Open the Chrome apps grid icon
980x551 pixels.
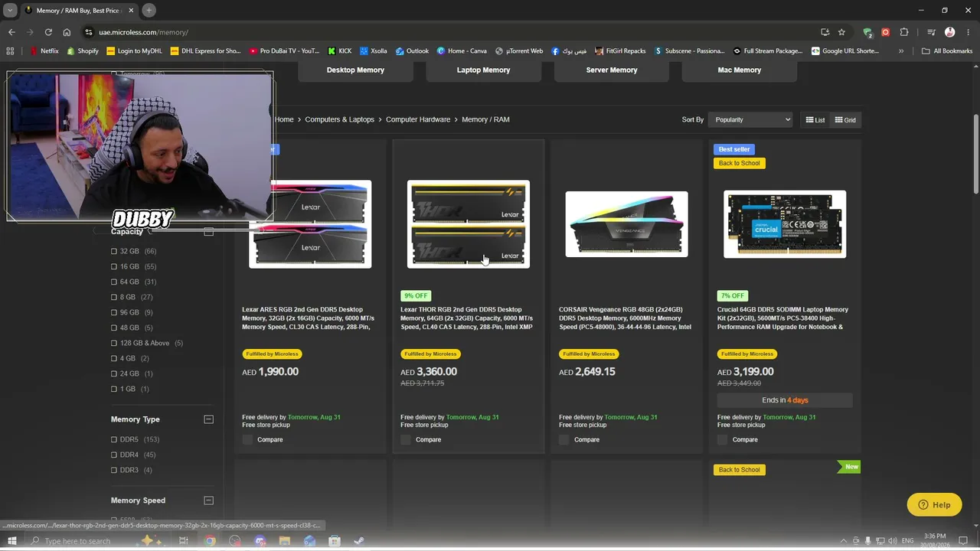(x=10, y=51)
